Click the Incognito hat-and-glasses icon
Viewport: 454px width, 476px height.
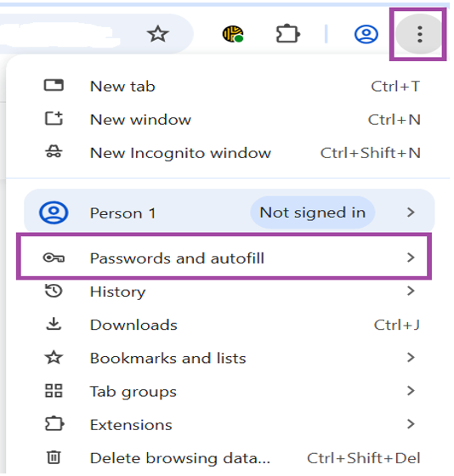(54, 151)
